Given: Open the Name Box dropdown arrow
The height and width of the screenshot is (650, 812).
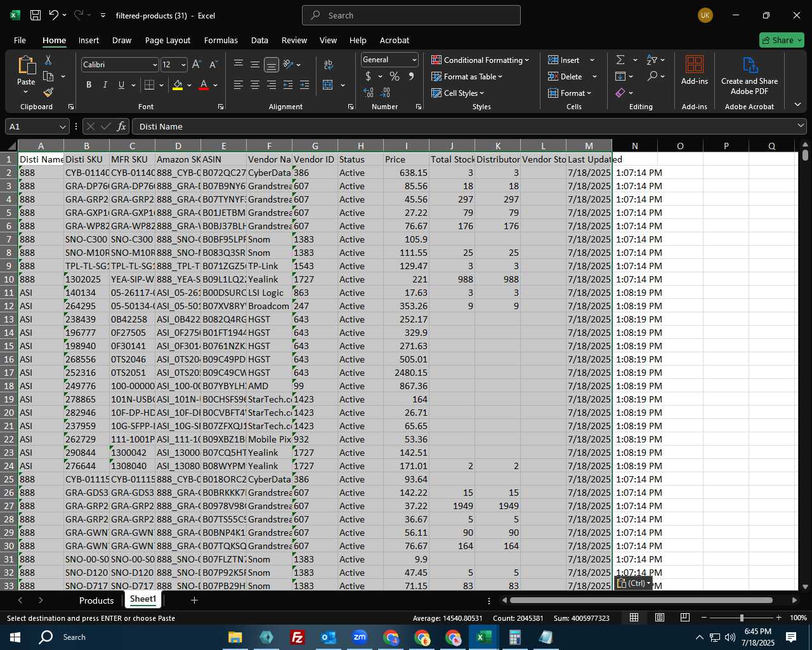Looking at the screenshot, I should (x=62, y=126).
